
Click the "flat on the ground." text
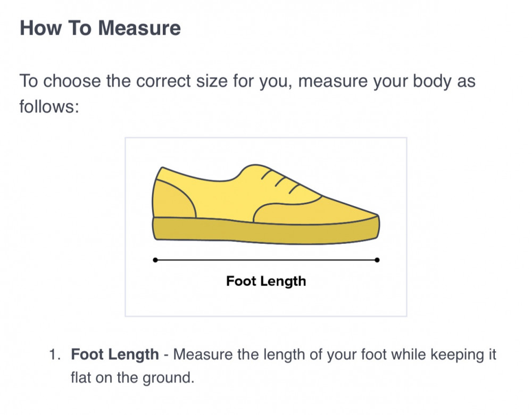tap(131, 378)
